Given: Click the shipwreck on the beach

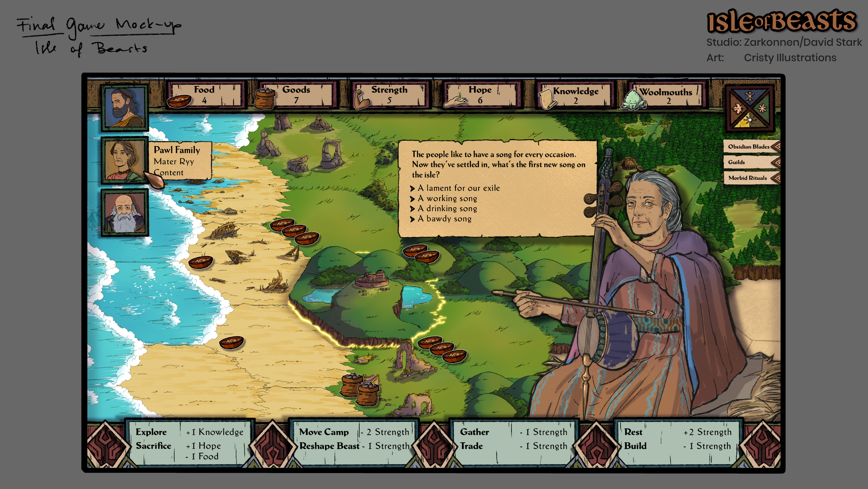Looking at the screenshot, I should click(224, 231).
